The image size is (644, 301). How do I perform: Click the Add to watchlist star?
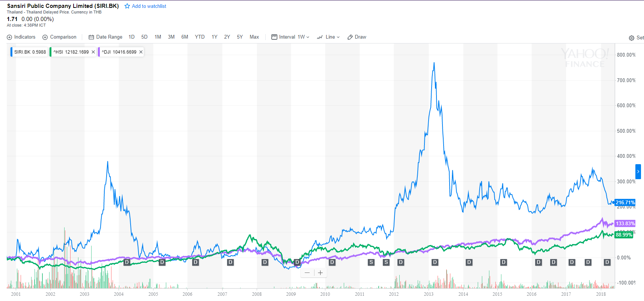(127, 6)
